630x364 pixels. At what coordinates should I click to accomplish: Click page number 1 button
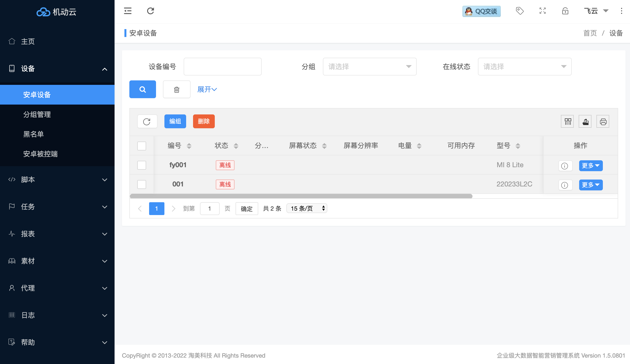click(157, 209)
